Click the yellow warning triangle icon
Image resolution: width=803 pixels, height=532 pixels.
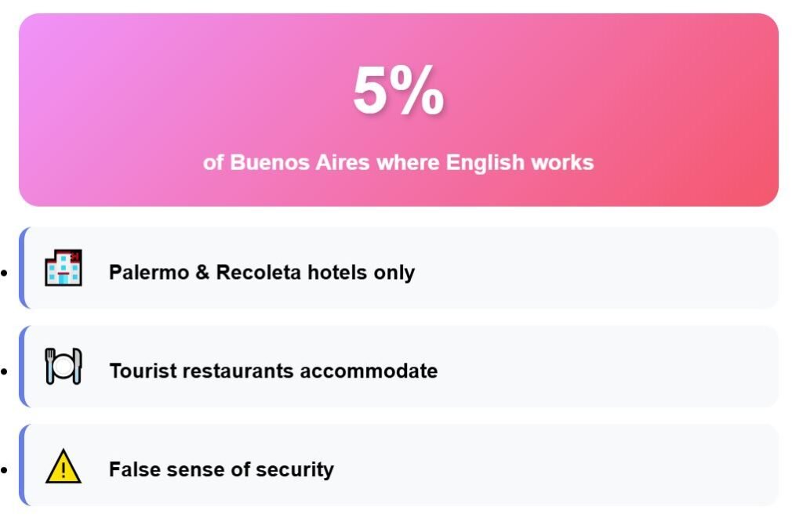point(64,468)
